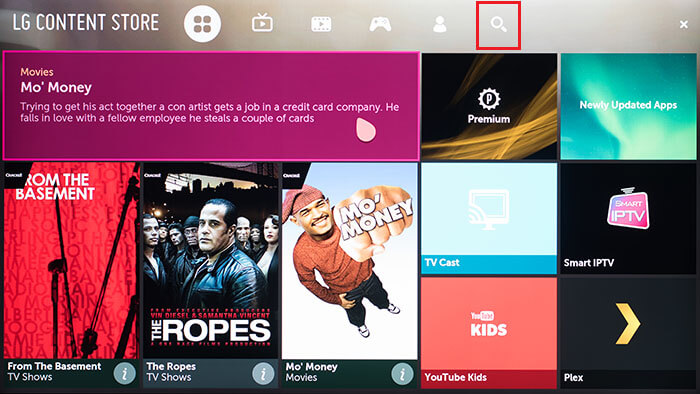The height and width of the screenshot is (394, 700).
Task: Open the featured apps grid icon
Action: point(202,24)
